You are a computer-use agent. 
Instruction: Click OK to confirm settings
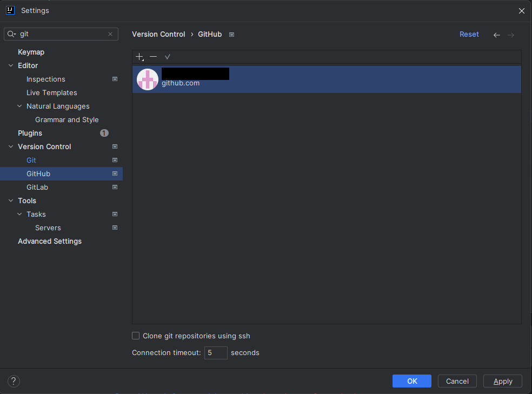click(412, 381)
